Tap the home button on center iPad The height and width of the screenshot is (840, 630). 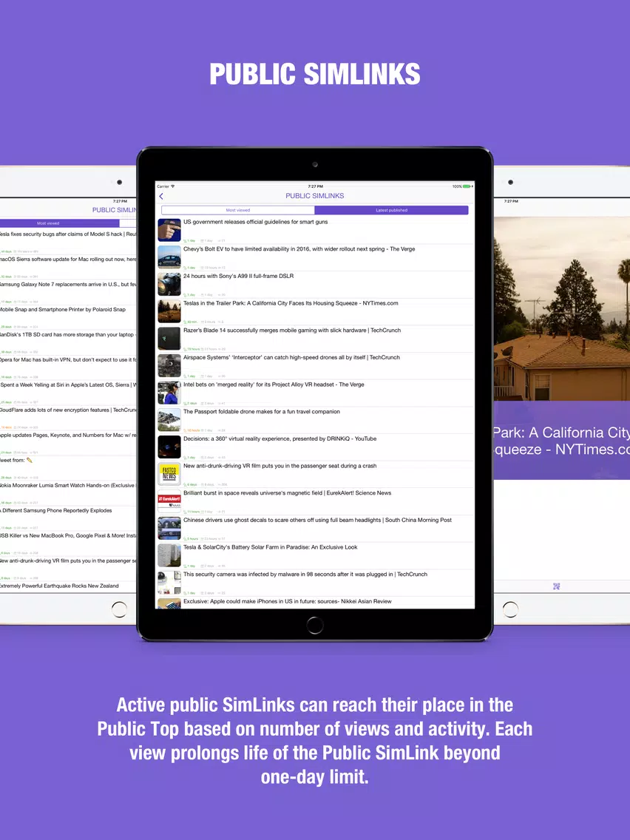(315, 625)
